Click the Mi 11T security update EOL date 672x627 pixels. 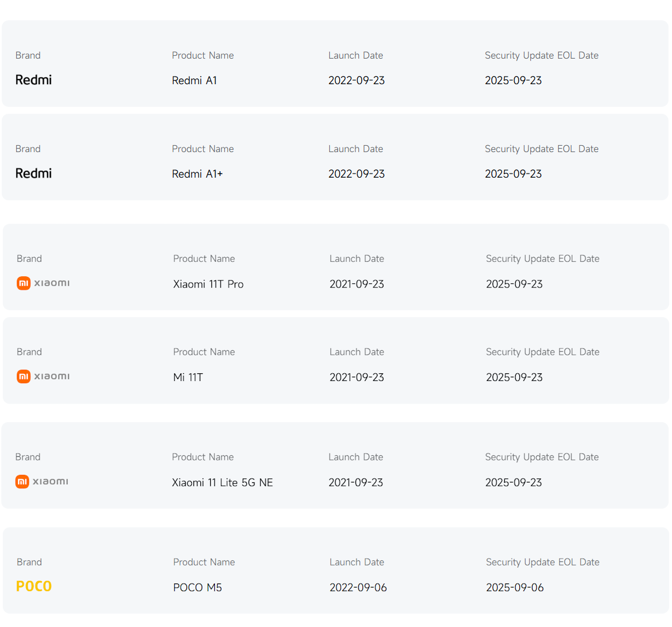(x=514, y=378)
